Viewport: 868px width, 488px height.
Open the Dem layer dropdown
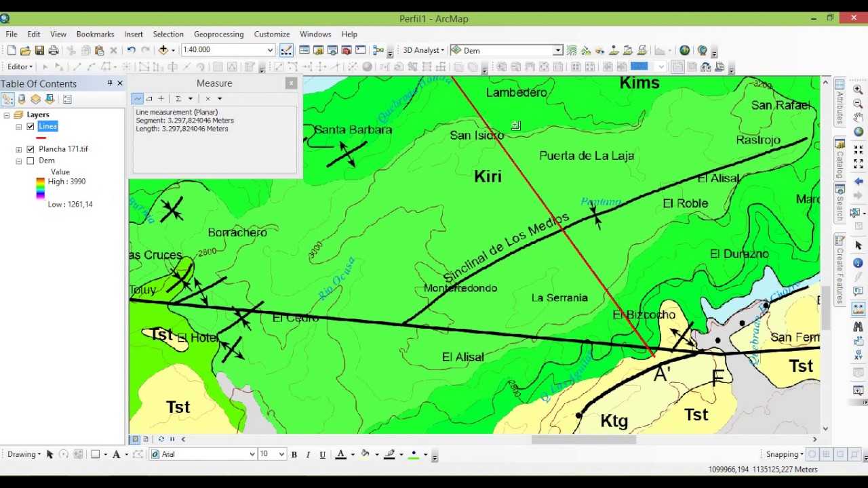pos(557,50)
